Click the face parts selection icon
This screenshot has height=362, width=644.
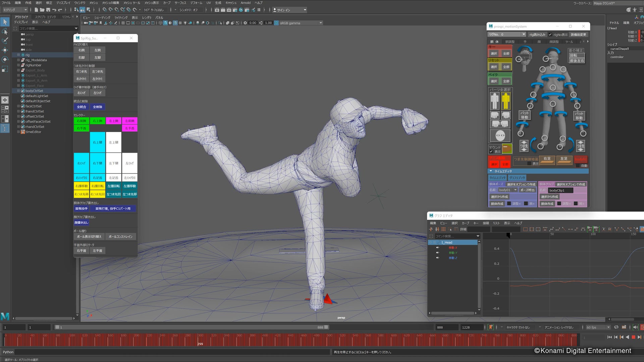click(500, 136)
